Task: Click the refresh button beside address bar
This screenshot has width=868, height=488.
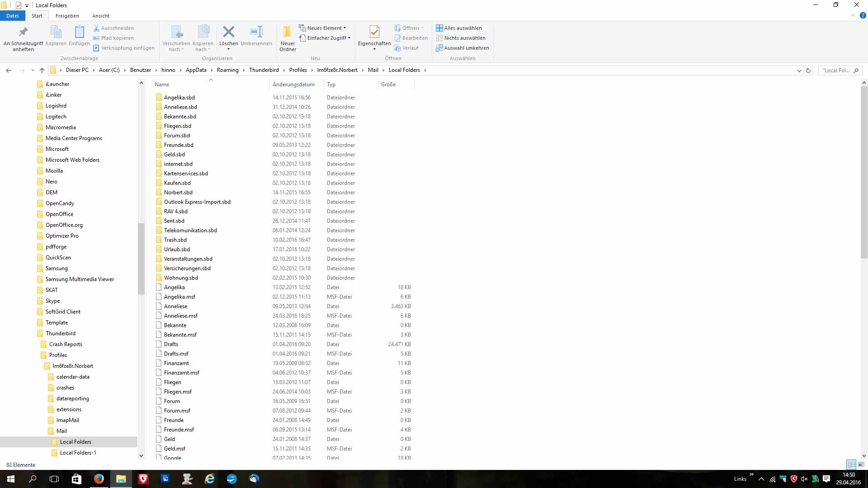Action: click(x=808, y=70)
